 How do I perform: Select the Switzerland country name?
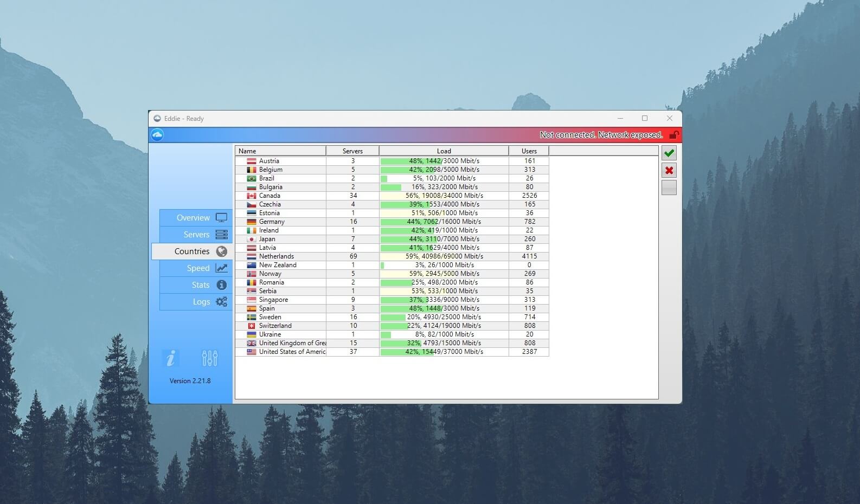275,326
